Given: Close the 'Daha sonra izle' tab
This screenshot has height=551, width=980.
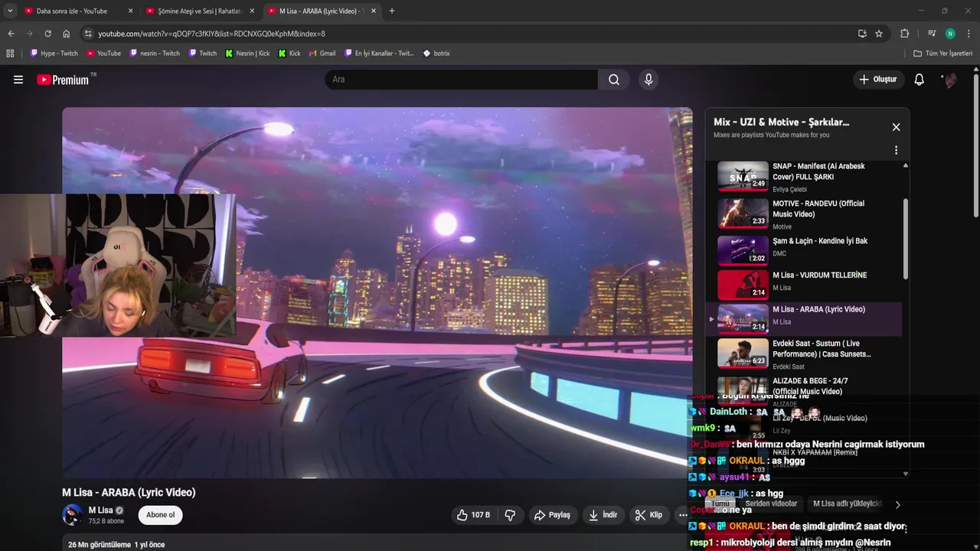Looking at the screenshot, I should tap(130, 11).
